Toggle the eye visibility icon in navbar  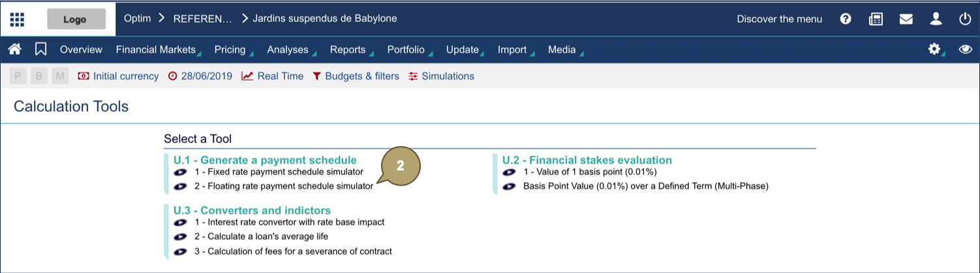tap(966, 49)
